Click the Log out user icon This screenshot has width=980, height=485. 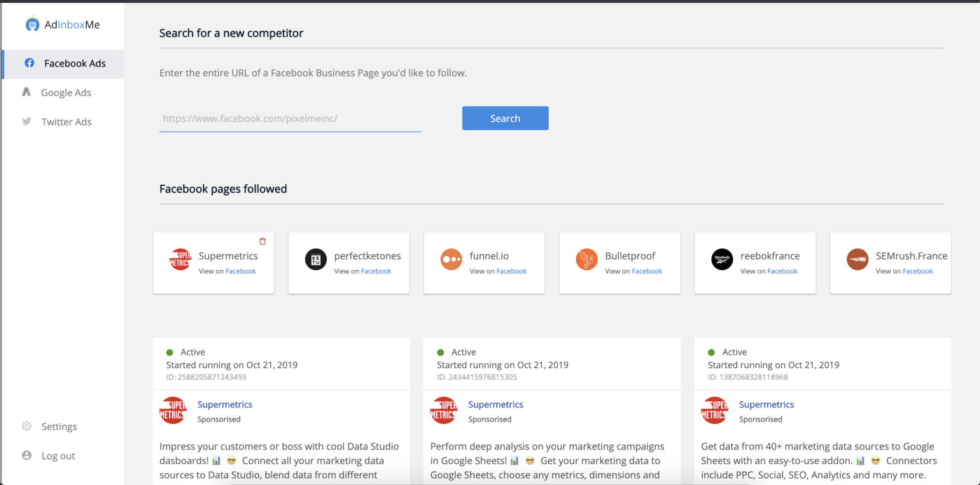point(27,456)
